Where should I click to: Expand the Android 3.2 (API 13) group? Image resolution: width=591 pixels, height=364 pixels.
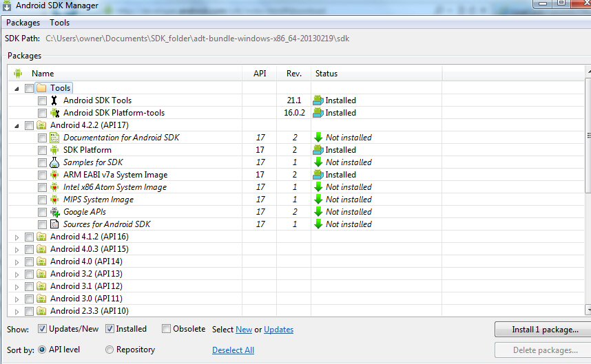(17, 275)
